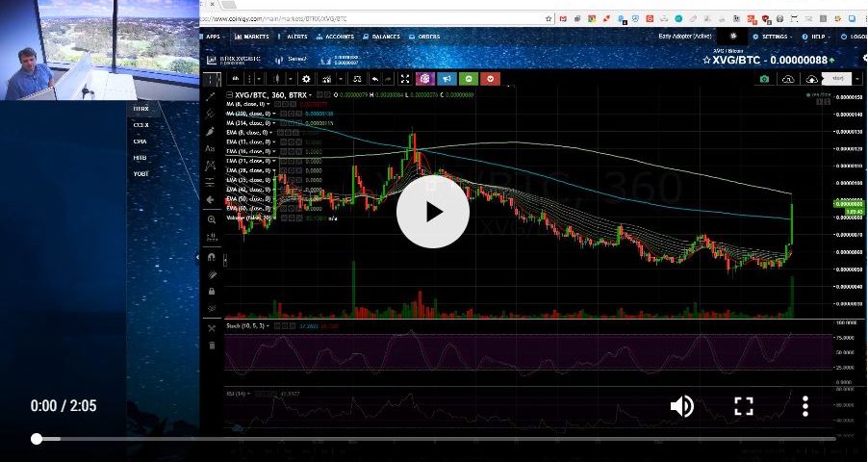
Task: Expand the Help dropdown menu
Action: [818, 37]
